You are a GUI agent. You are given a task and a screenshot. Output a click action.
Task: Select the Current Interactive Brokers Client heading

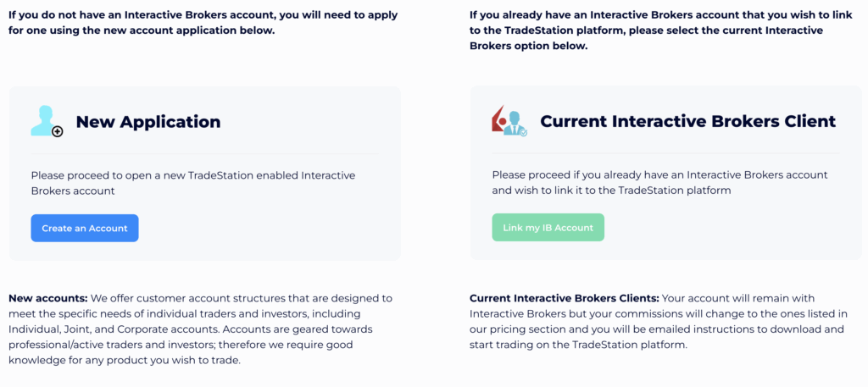point(687,122)
